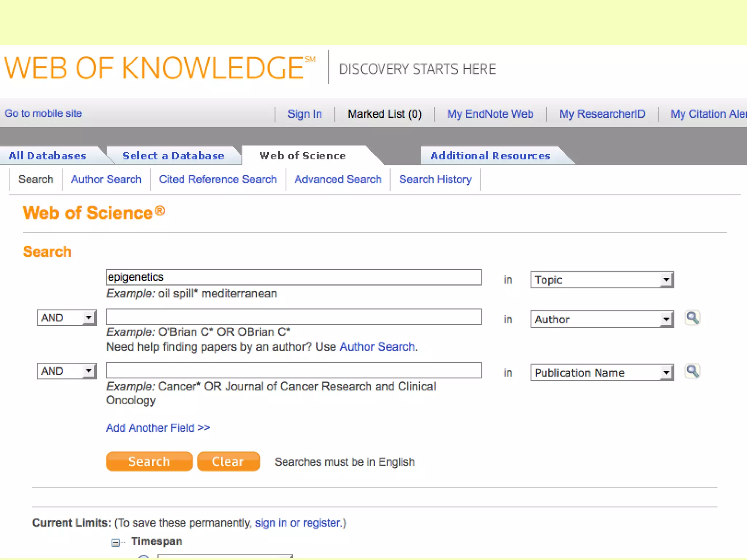Screen dimensions: 747x560
Task: Open the Select a Database tab
Action: [173, 156]
